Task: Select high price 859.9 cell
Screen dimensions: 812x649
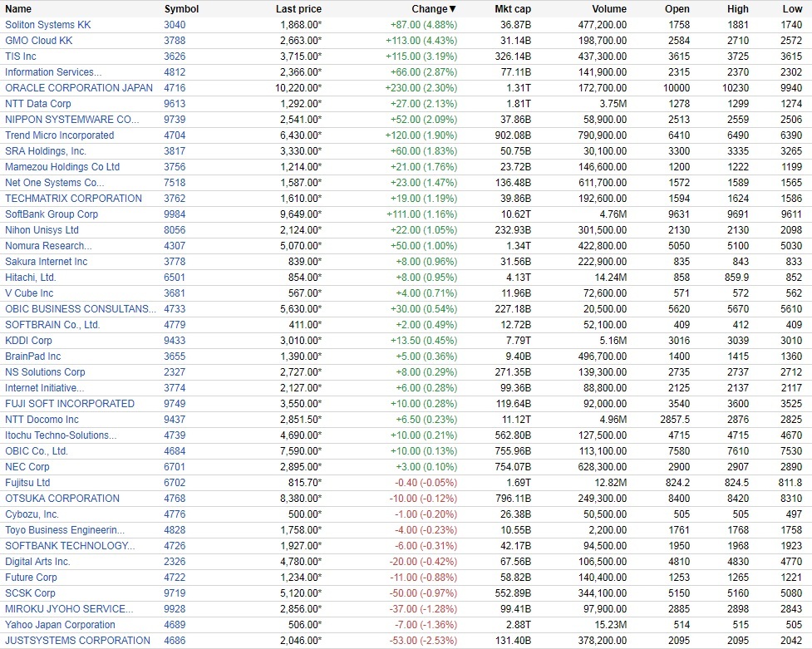Action: [x=736, y=278]
